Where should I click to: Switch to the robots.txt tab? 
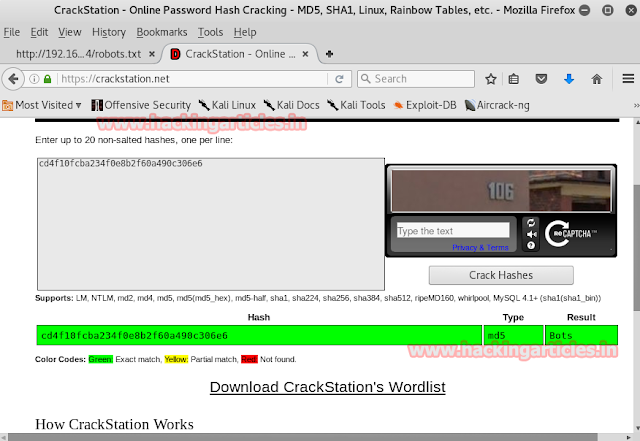pos(78,54)
